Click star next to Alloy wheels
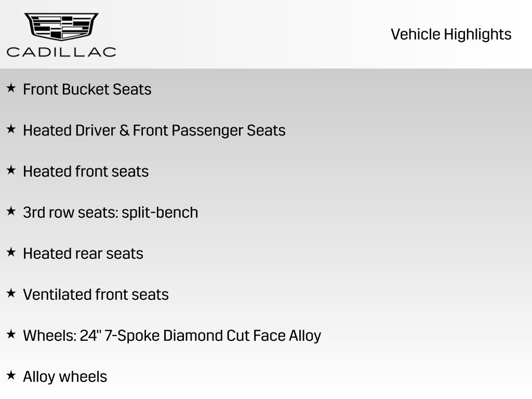 click(x=11, y=376)
